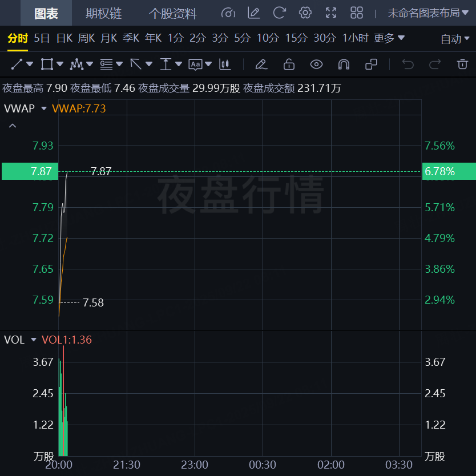Expand the 更多 periods dropdown
This screenshot has width=476, height=476.
(389, 38)
